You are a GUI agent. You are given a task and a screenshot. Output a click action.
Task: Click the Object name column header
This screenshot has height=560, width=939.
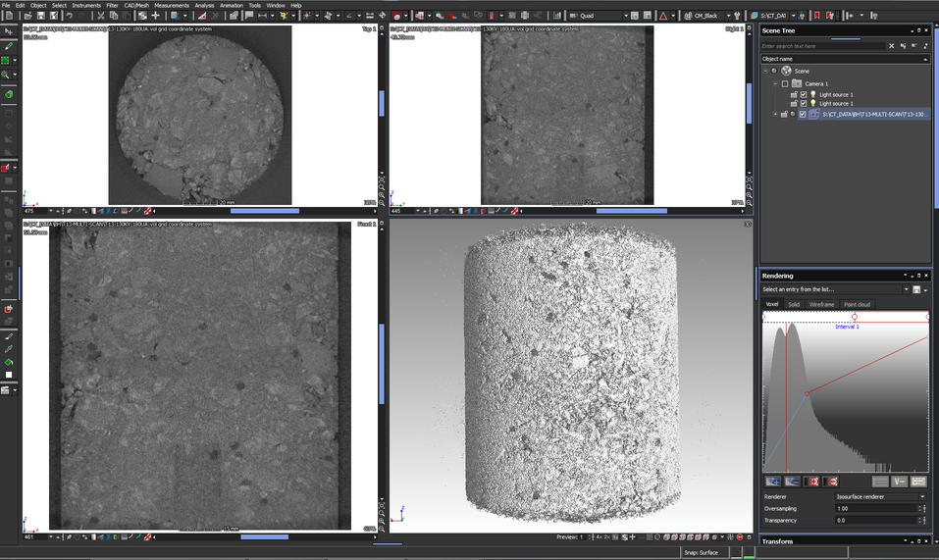[845, 59]
